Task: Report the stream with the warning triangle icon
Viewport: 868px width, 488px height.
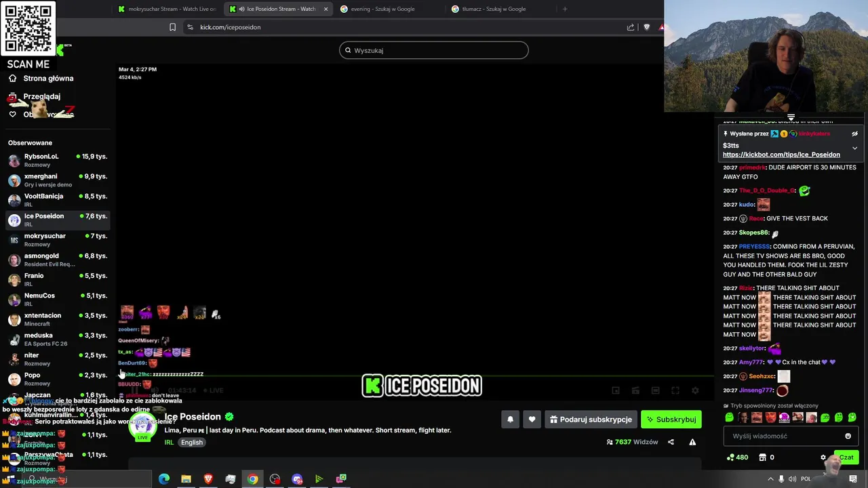Action: pos(692,442)
